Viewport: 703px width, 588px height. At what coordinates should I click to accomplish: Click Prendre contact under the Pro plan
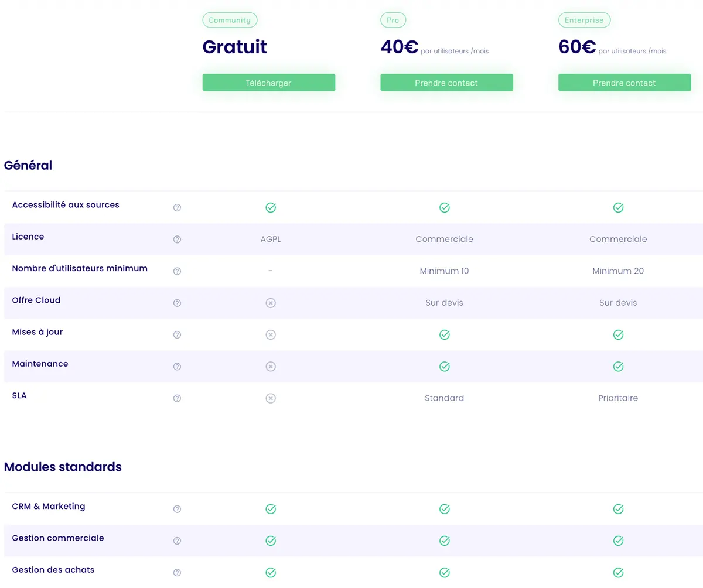coord(446,83)
